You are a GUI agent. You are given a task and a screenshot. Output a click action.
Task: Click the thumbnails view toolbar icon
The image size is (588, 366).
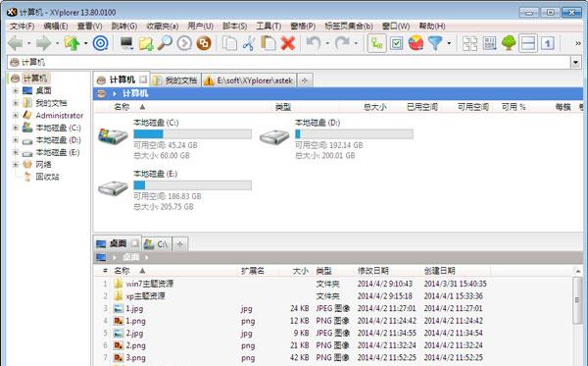469,43
